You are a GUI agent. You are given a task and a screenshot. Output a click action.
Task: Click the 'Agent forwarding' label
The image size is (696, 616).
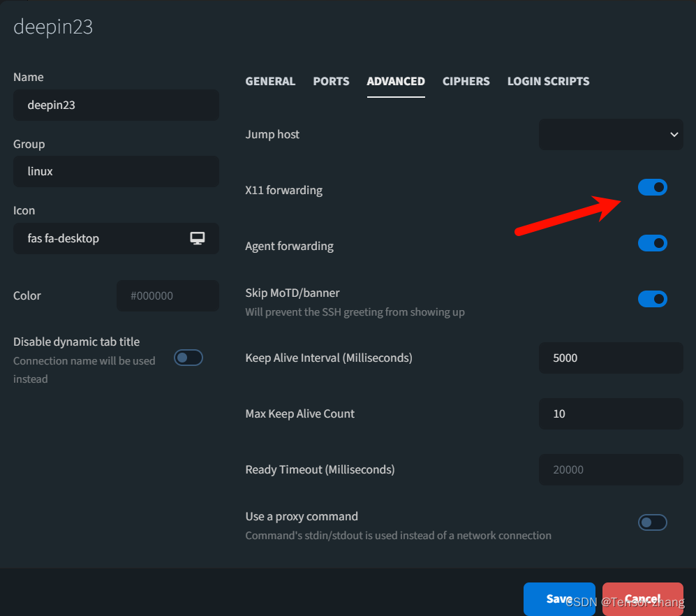(290, 246)
